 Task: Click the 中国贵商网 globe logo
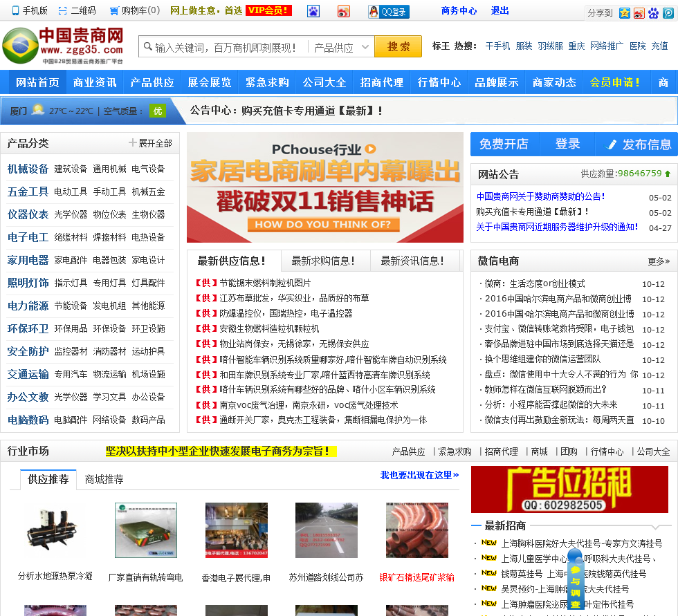pos(20,46)
